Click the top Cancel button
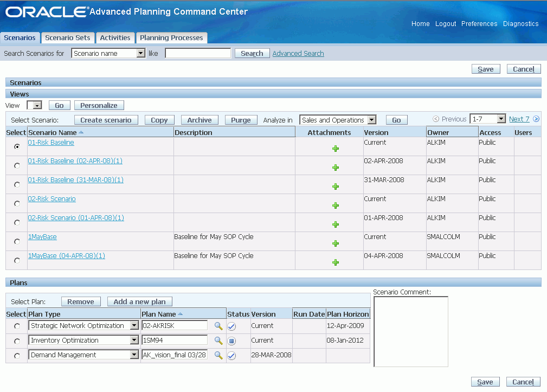 (523, 69)
